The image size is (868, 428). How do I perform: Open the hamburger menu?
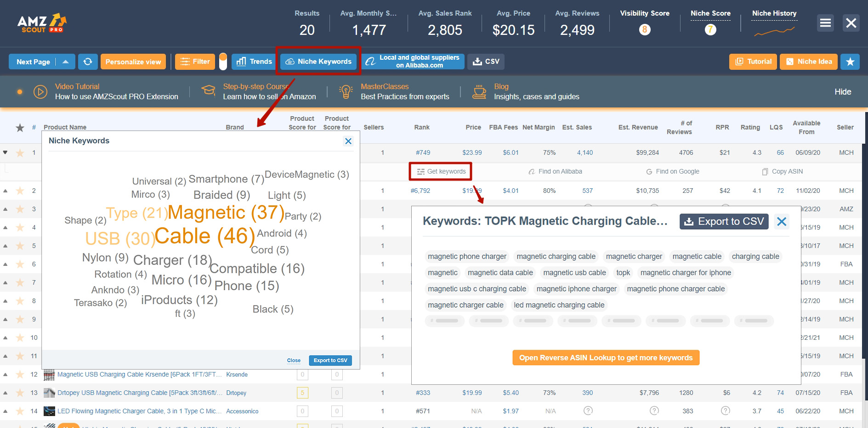(x=825, y=23)
